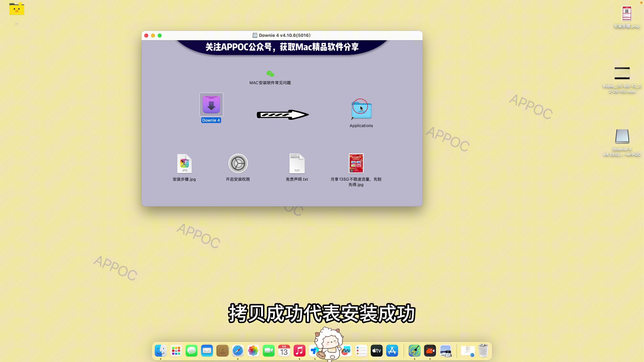644x362 pixels.
Task: Zoom the Downie 4 installer window
Action: pyautogui.click(x=160, y=36)
